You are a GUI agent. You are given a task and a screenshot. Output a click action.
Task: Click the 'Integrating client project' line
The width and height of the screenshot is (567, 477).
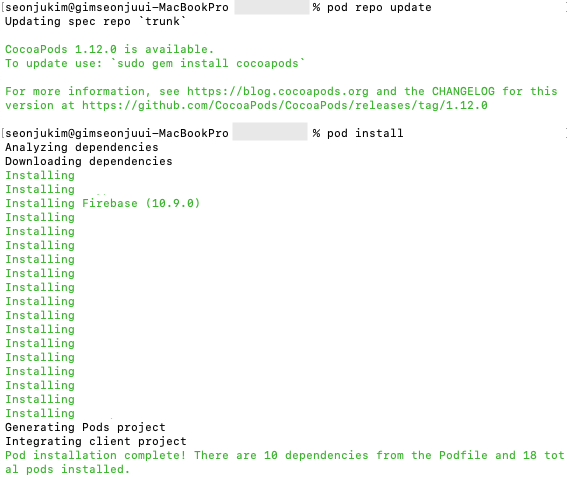point(95,442)
